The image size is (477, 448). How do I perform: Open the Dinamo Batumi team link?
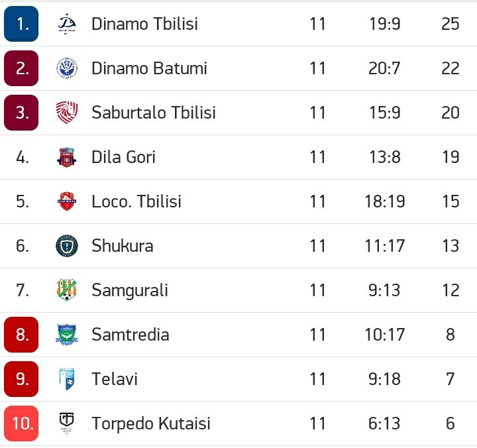tap(149, 68)
